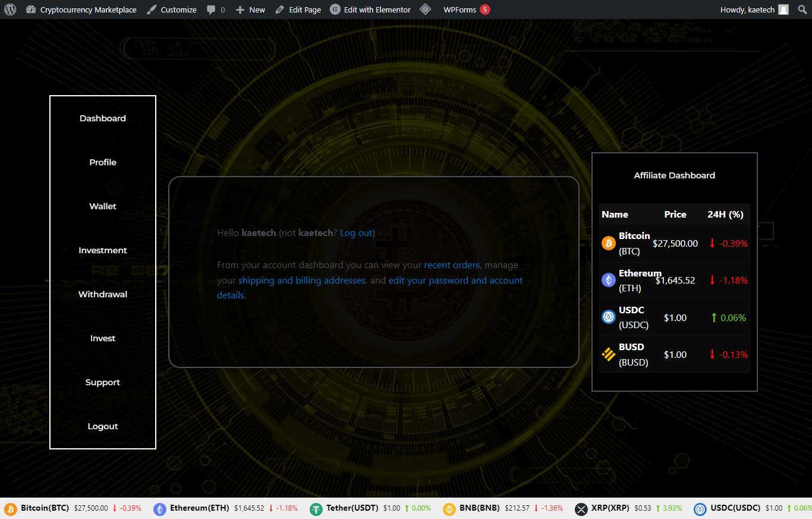
Task: Go to Dashboard in the account sidebar
Action: (x=103, y=118)
